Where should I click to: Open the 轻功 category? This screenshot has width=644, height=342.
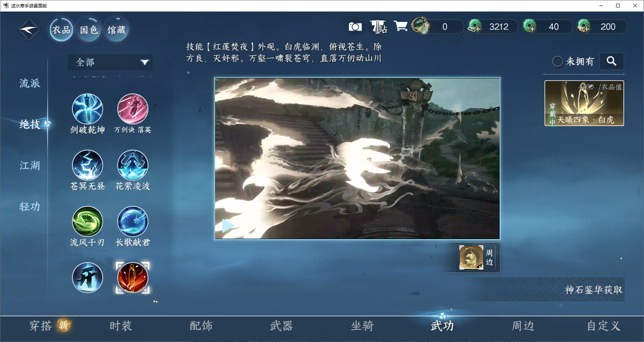30,206
